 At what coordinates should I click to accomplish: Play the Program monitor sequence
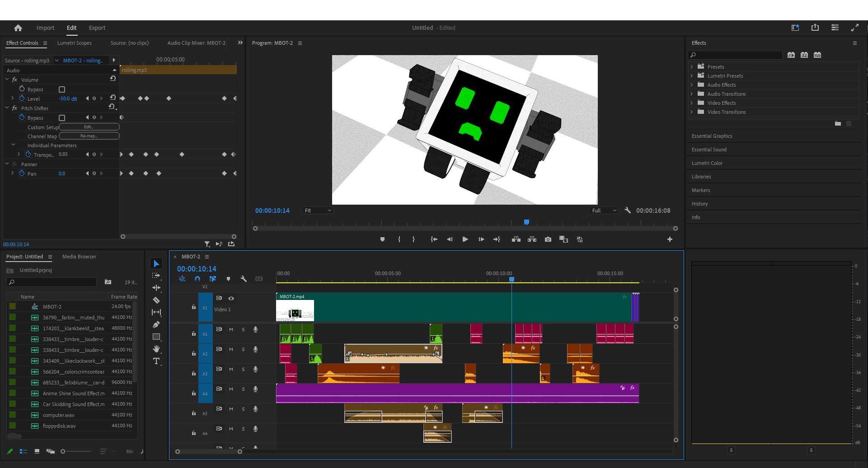coord(465,239)
